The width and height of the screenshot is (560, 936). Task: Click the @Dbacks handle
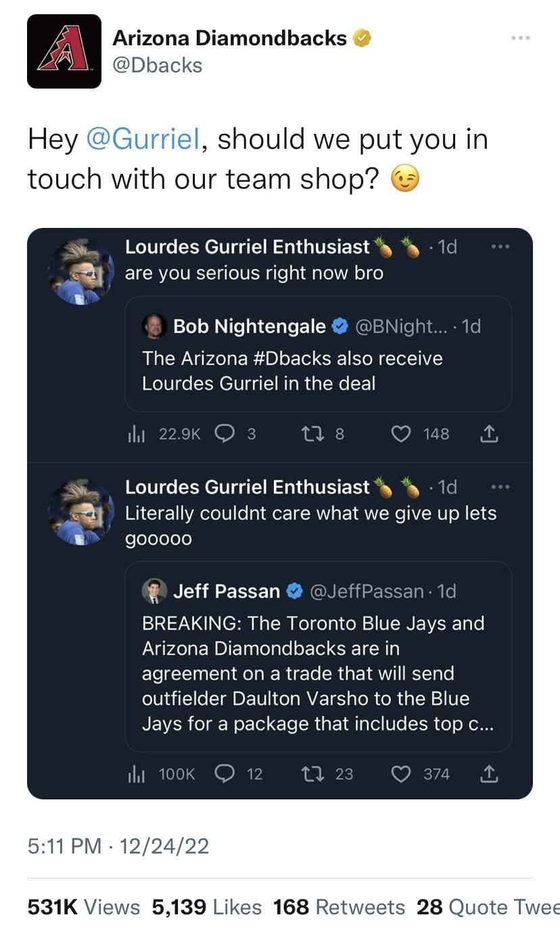coord(157,65)
